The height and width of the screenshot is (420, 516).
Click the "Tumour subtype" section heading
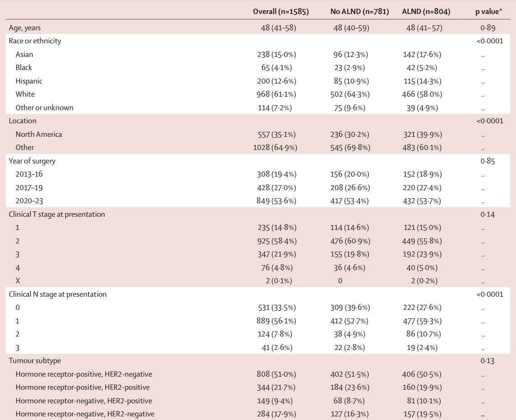pyautogui.click(x=35, y=360)
